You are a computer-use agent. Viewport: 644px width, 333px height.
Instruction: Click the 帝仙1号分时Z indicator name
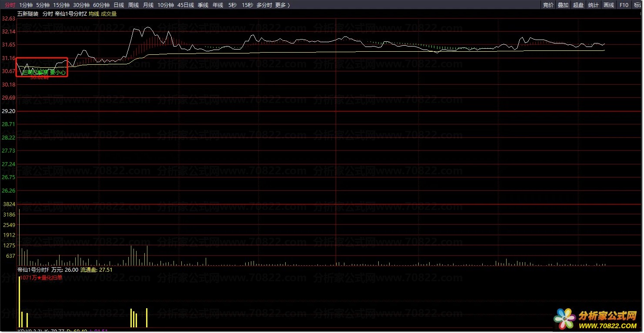point(71,14)
